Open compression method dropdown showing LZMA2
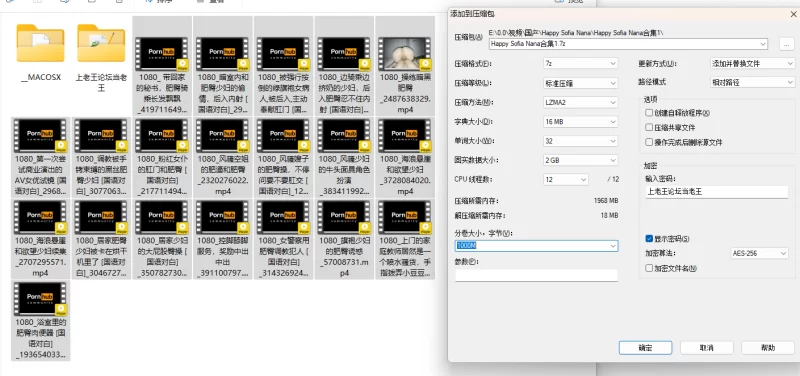800x376 pixels. pos(581,102)
